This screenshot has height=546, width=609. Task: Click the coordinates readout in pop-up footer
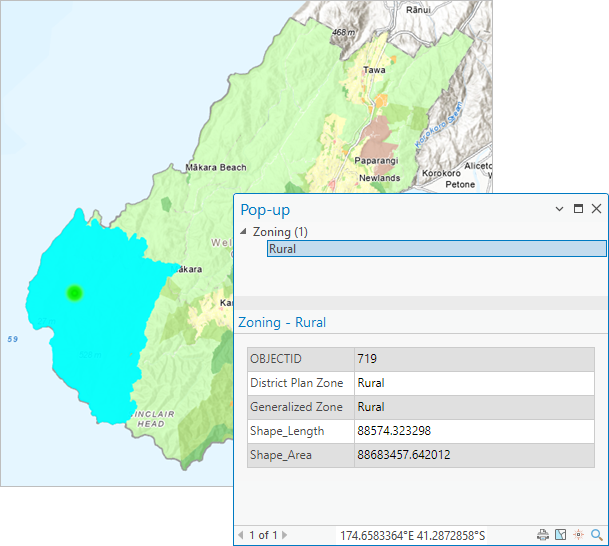(x=412, y=535)
